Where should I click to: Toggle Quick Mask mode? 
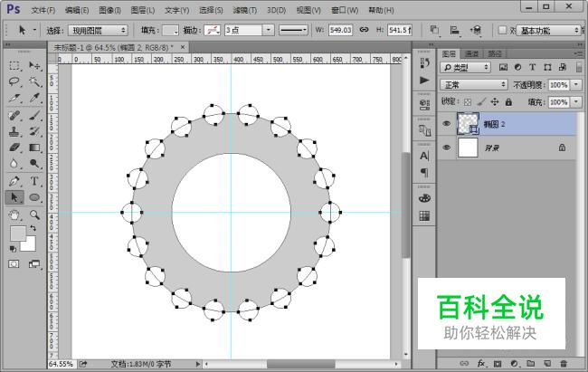coord(14,264)
